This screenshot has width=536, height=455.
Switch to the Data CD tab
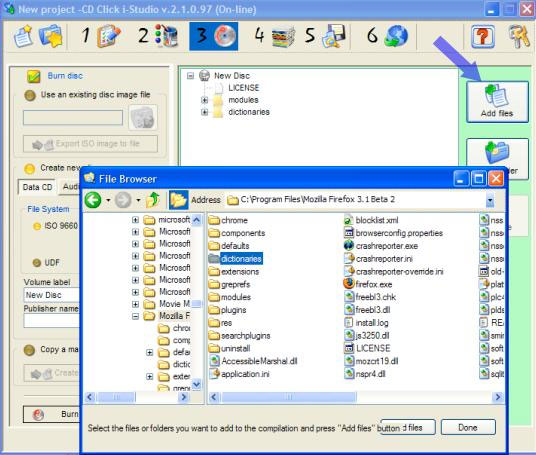[x=37, y=187]
